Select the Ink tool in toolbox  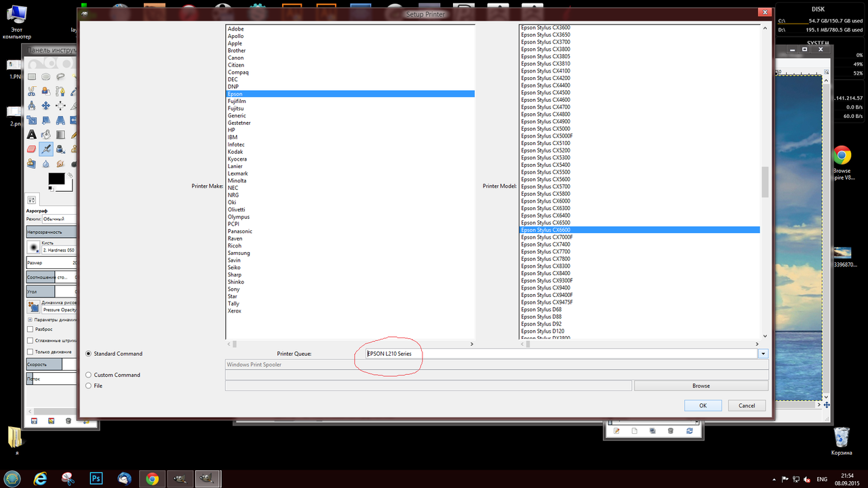click(60, 149)
